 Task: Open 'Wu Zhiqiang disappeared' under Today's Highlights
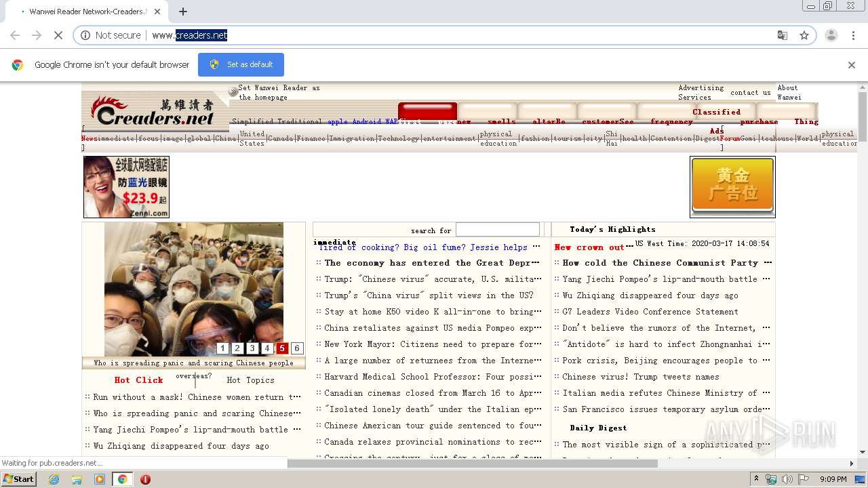[650, 296]
